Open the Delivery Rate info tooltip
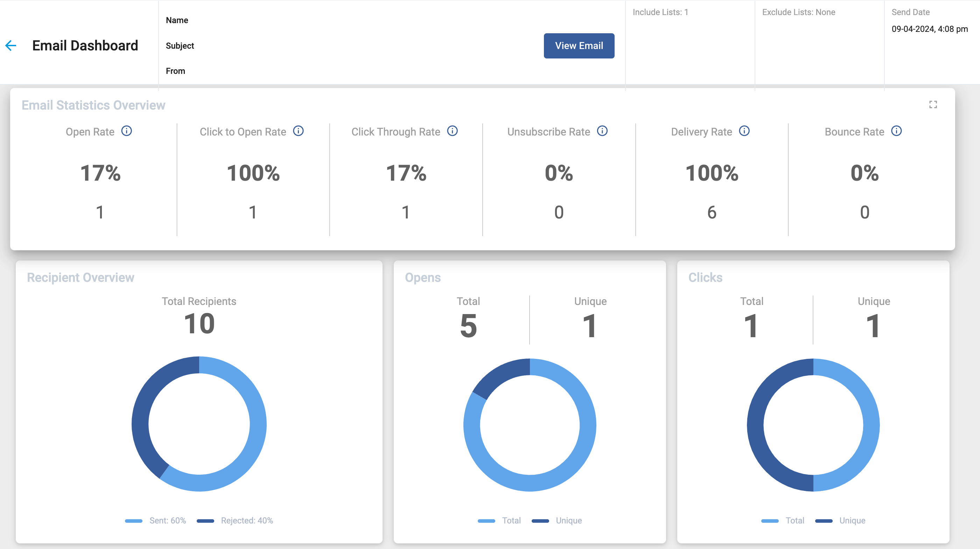Screen dimensions: 980x549 coord(744,131)
